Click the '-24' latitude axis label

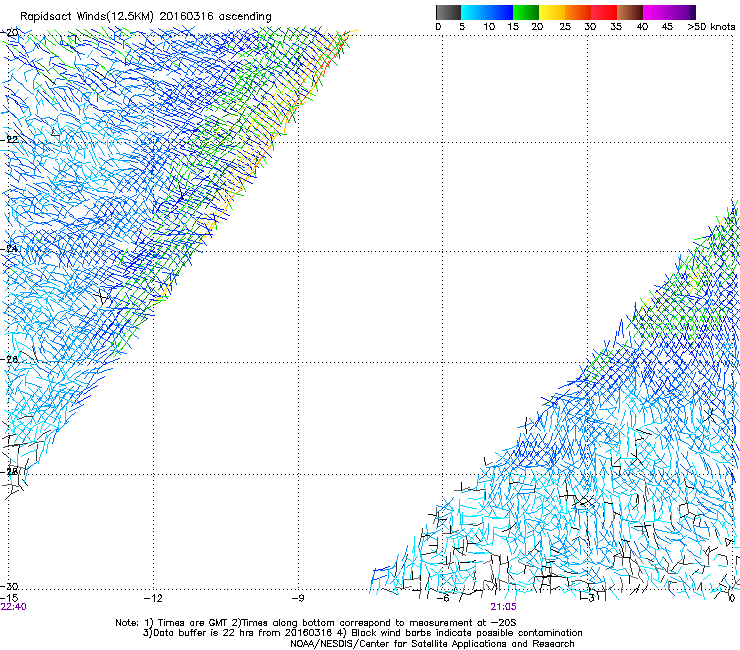(9, 248)
